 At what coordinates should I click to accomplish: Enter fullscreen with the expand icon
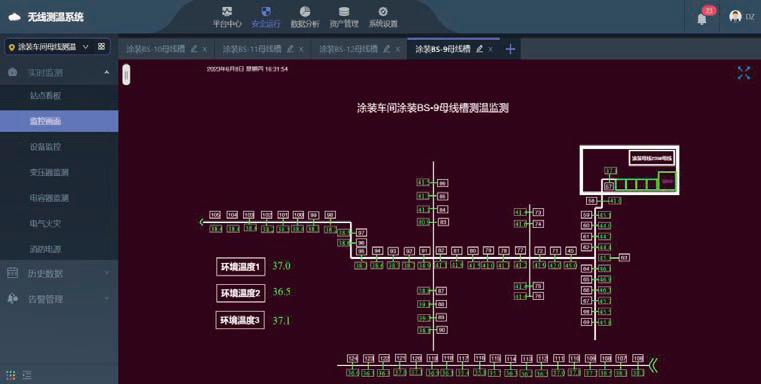click(x=744, y=73)
